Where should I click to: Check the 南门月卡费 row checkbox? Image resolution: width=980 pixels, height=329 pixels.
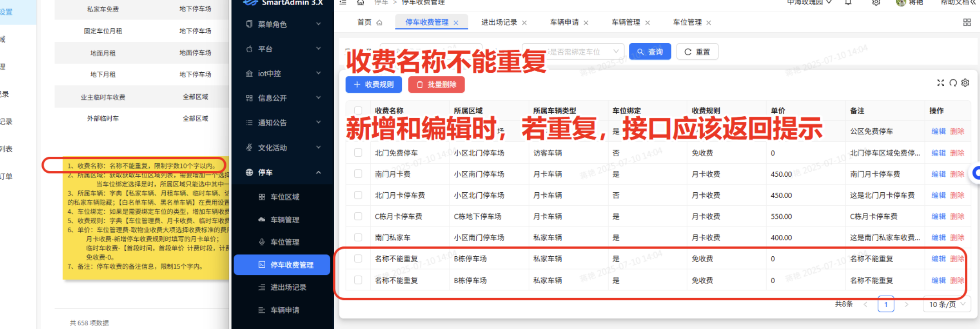click(x=358, y=174)
